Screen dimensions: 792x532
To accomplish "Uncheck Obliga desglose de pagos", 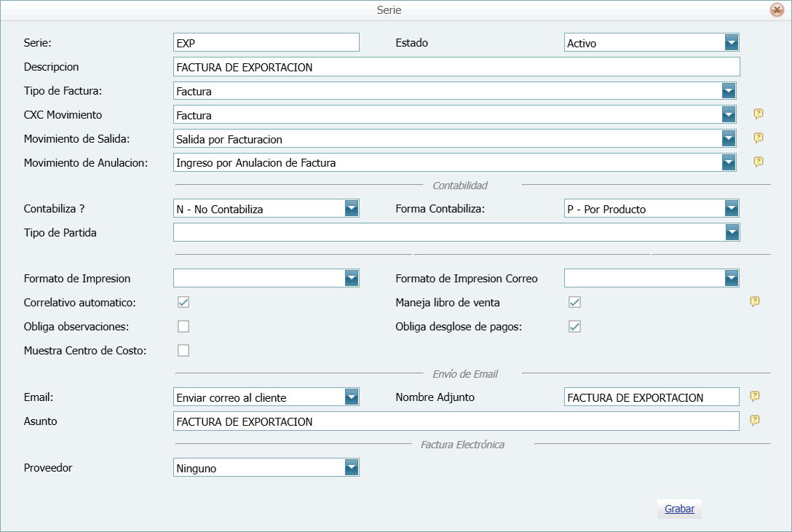I will point(574,326).
